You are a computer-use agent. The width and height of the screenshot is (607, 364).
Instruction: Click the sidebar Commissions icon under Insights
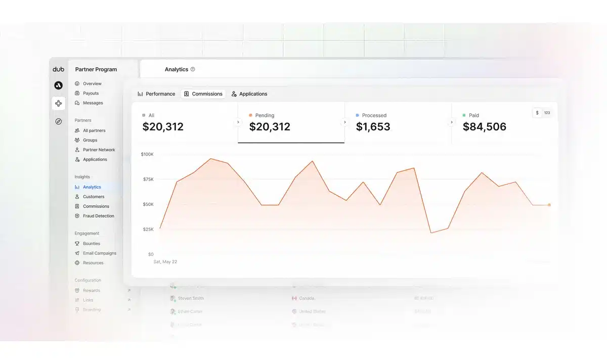coord(77,206)
